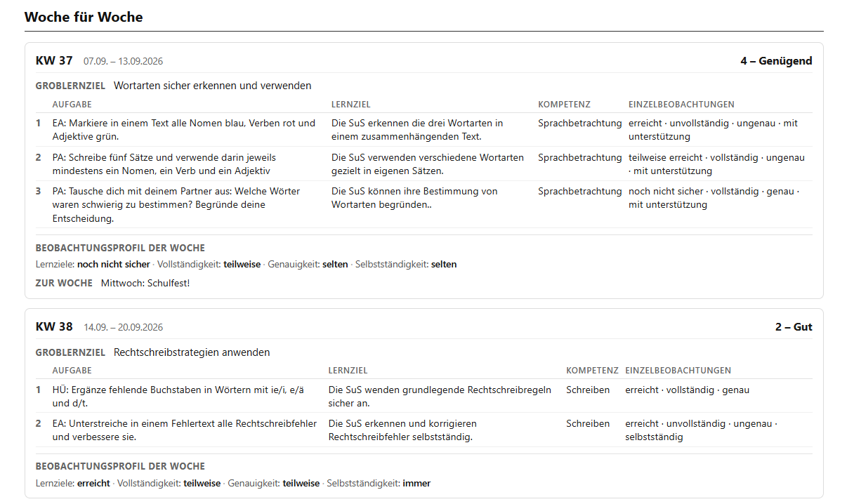Select "Selbstständigkeit: immer" in KW 38 profile
The image size is (854, 504).
click(379, 483)
